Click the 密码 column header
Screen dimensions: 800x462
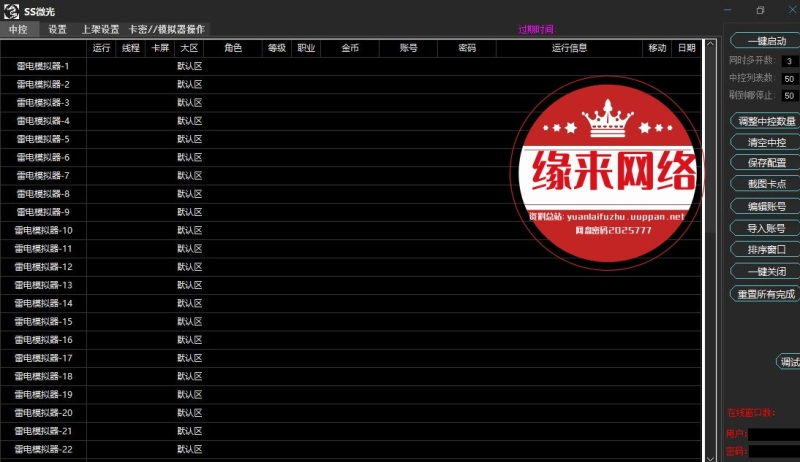(x=467, y=48)
